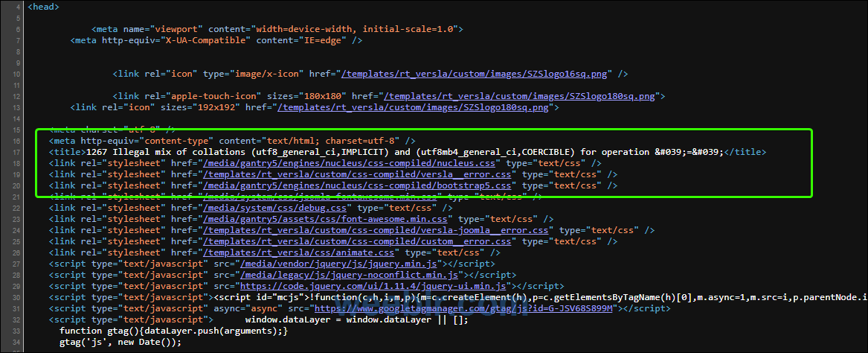This screenshot has height=353, width=868.
Task: Click the function gtag() line
Action: click(174, 331)
